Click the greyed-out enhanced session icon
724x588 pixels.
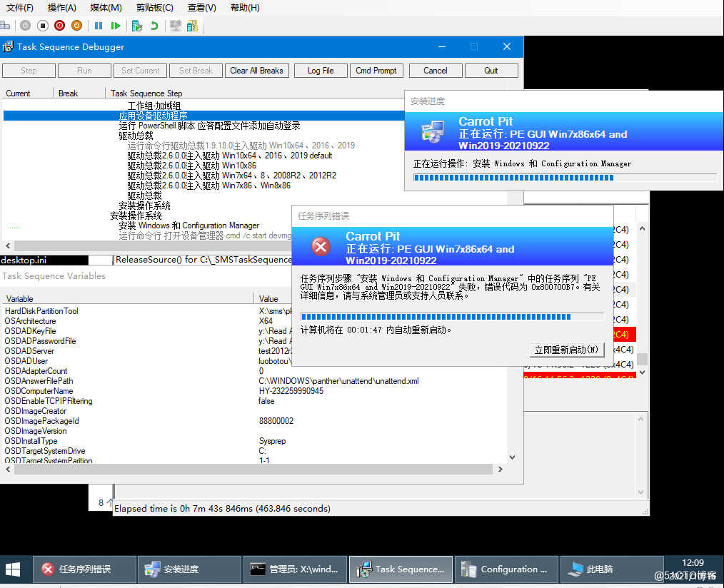176,26
